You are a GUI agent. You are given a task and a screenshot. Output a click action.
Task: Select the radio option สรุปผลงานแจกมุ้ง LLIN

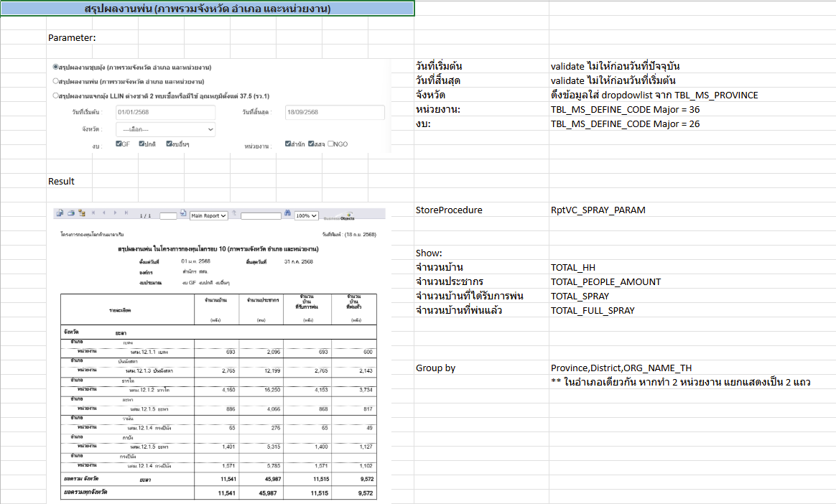point(55,96)
